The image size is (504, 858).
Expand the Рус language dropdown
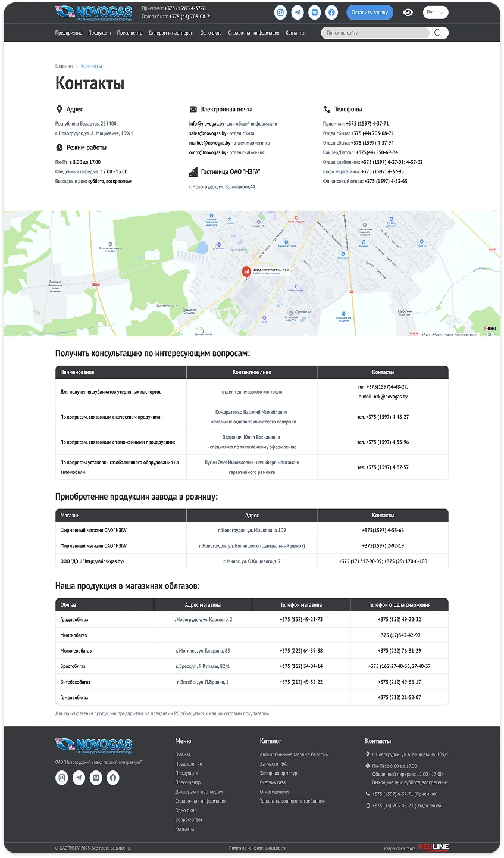tap(436, 13)
